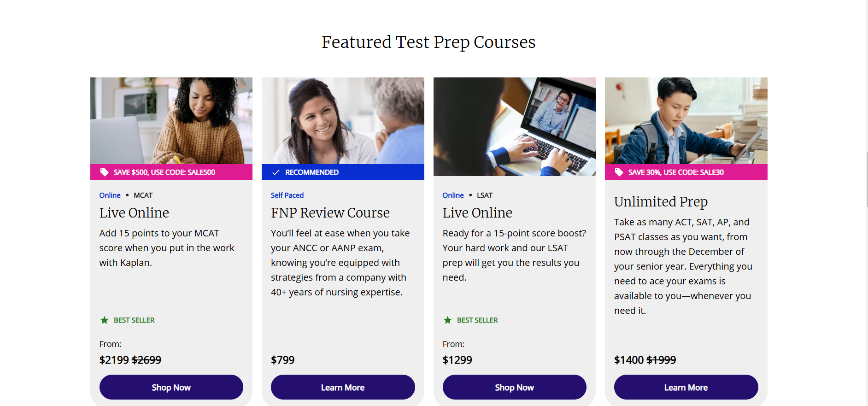Learn More about Unlimited Prep
Viewport: 868px width, 406px height.
coord(686,387)
